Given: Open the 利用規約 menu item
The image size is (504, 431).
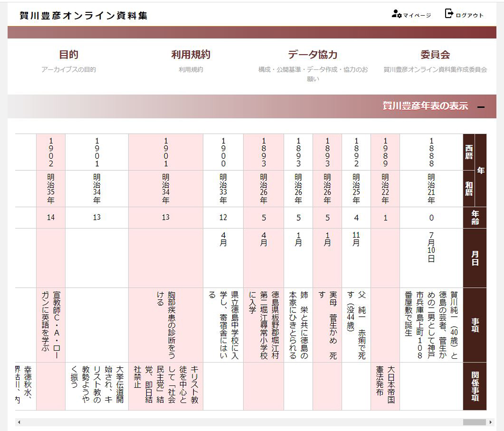Looking at the screenshot, I should (191, 54).
